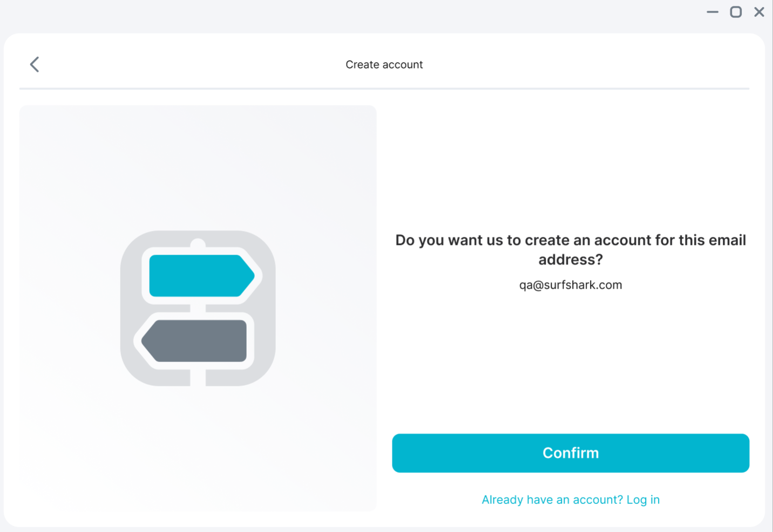Viewport: 773px width, 532px height.
Task: Click the word 'address?' in the heading
Action: (x=570, y=260)
